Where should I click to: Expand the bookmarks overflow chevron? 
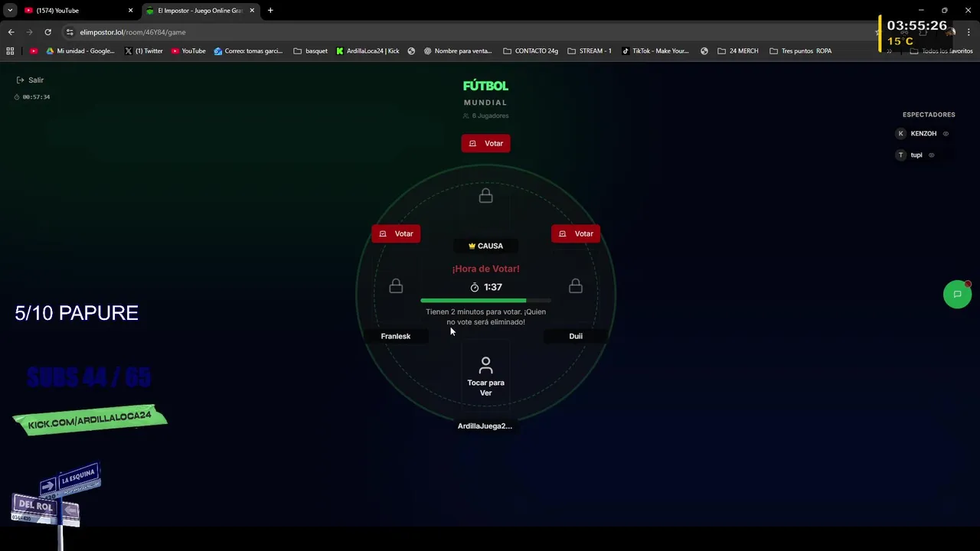(889, 51)
